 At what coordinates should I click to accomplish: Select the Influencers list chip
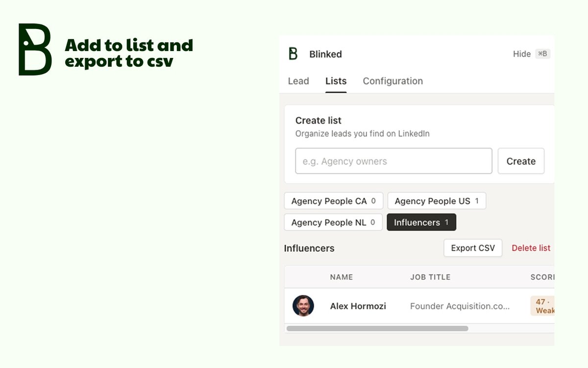pyautogui.click(x=421, y=222)
